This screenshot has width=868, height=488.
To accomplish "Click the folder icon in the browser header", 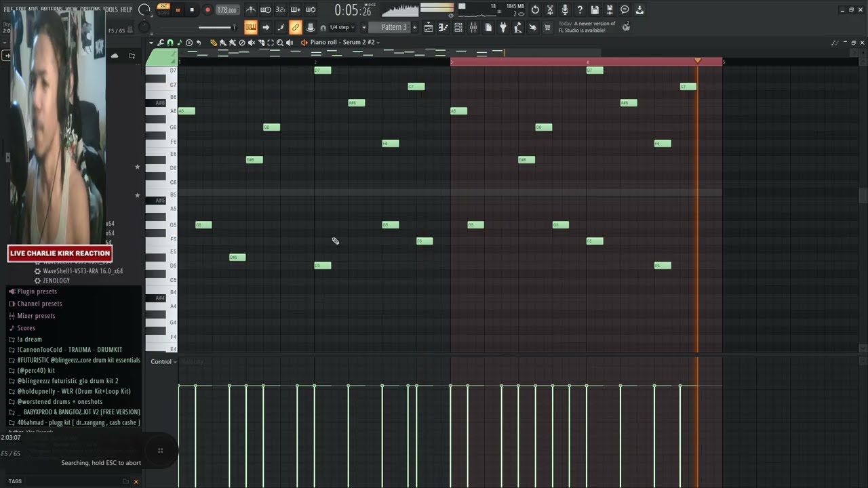I will tap(132, 56).
